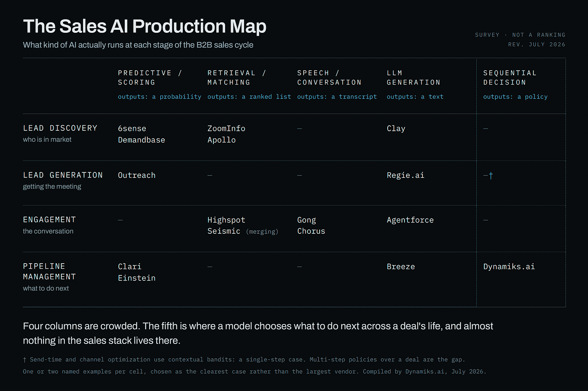Click the Demandbase vendor name
Viewport: 588px width, 391px height.
[x=142, y=140]
